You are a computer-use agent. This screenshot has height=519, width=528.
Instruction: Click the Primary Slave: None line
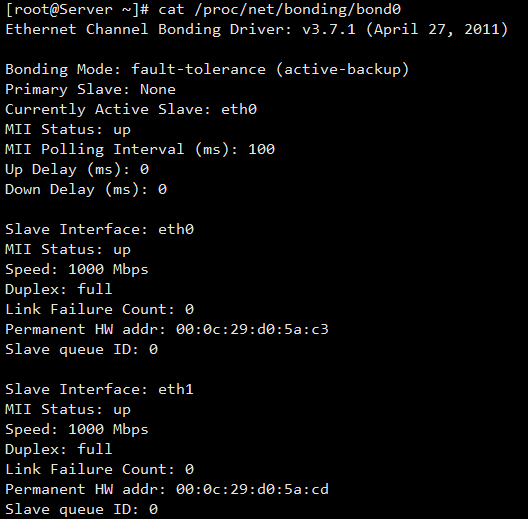pyautogui.click(x=91, y=89)
